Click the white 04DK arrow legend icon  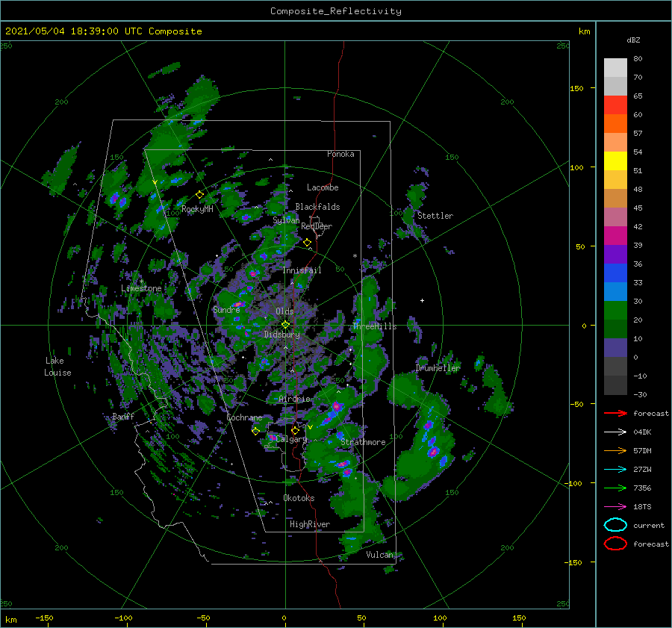[615, 432]
